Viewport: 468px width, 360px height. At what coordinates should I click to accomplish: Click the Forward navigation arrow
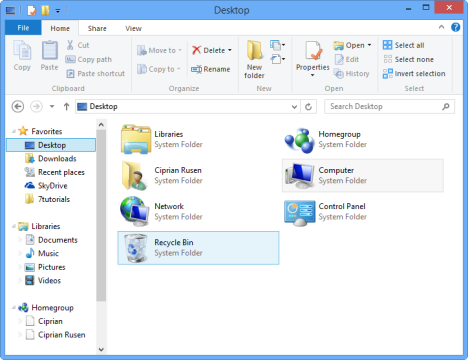tap(36, 107)
